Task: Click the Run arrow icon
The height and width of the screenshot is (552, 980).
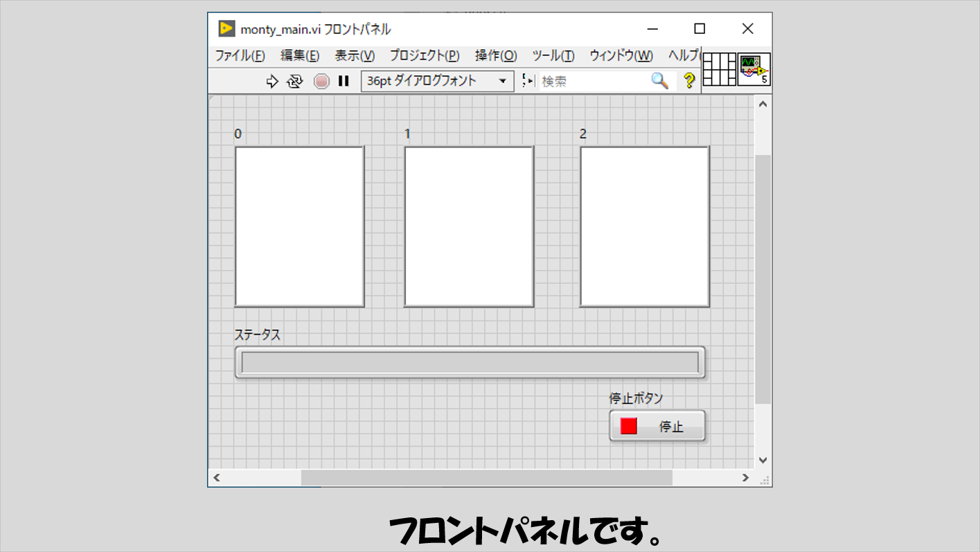Action: 272,82
